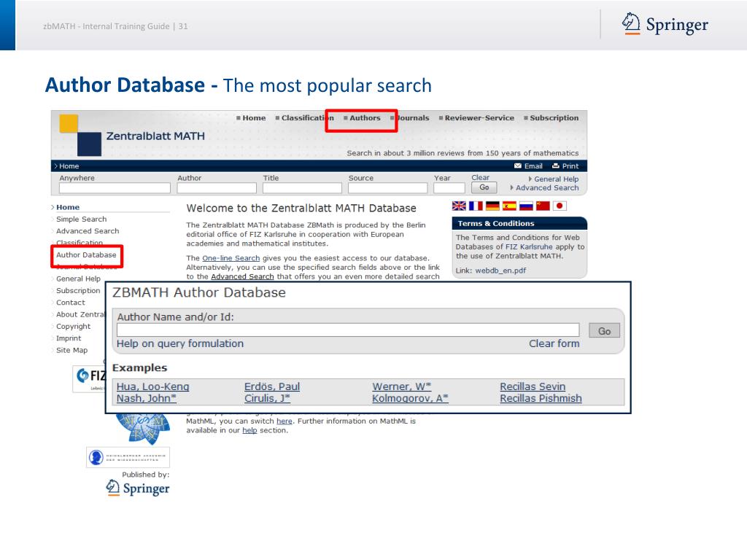Viewport: 747px width, 560px height.
Task: Open Simple Search in sidebar
Action: 82,219
